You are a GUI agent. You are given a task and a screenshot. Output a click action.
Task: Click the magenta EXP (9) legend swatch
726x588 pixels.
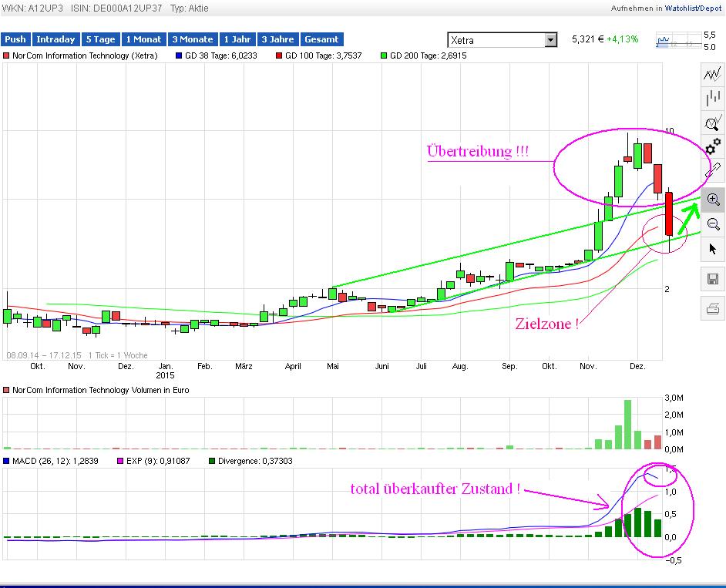pos(120,461)
